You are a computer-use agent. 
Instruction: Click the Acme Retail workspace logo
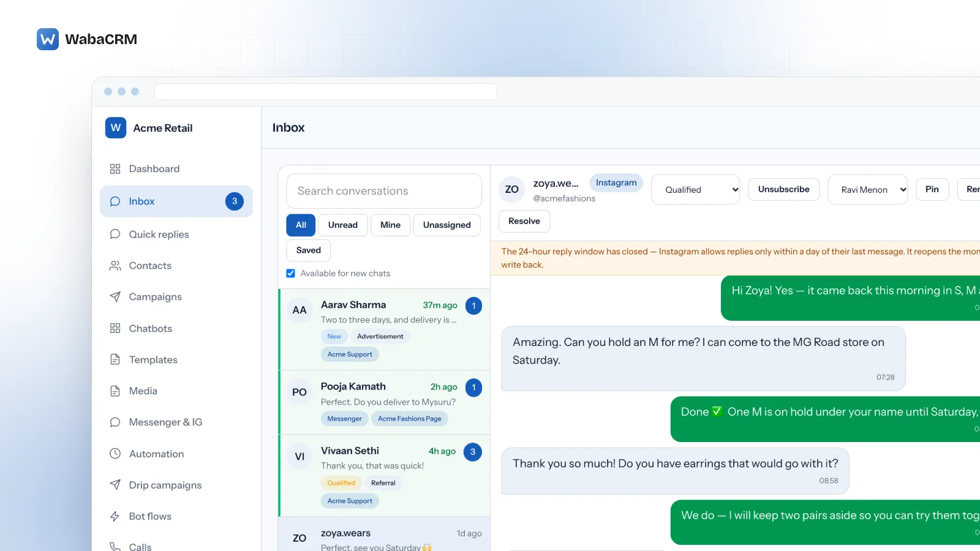coord(116,128)
